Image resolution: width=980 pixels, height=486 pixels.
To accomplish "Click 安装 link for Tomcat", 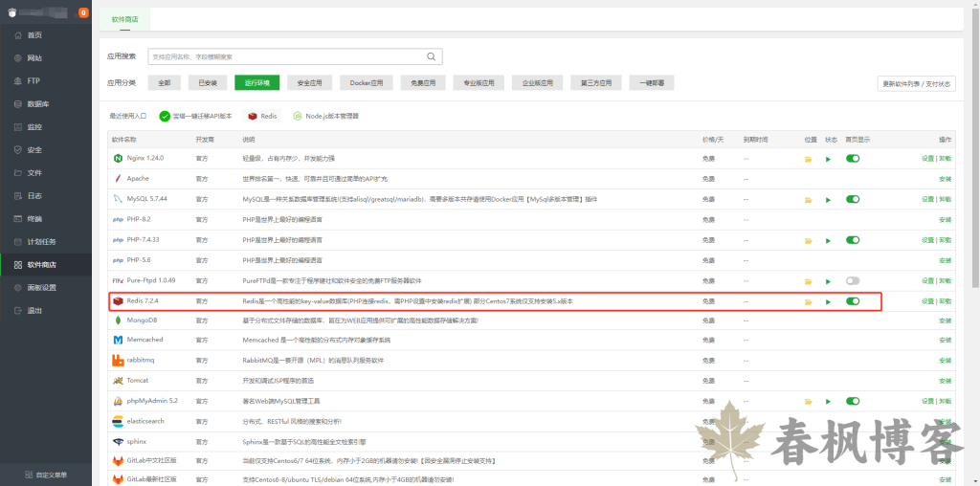I will click(945, 381).
